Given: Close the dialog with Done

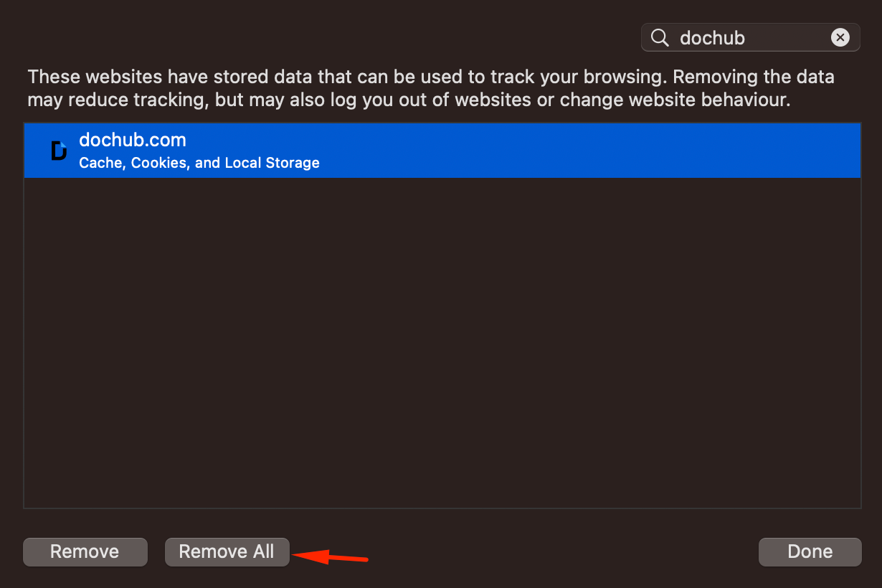Looking at the screenshot, I should (810, 552).
